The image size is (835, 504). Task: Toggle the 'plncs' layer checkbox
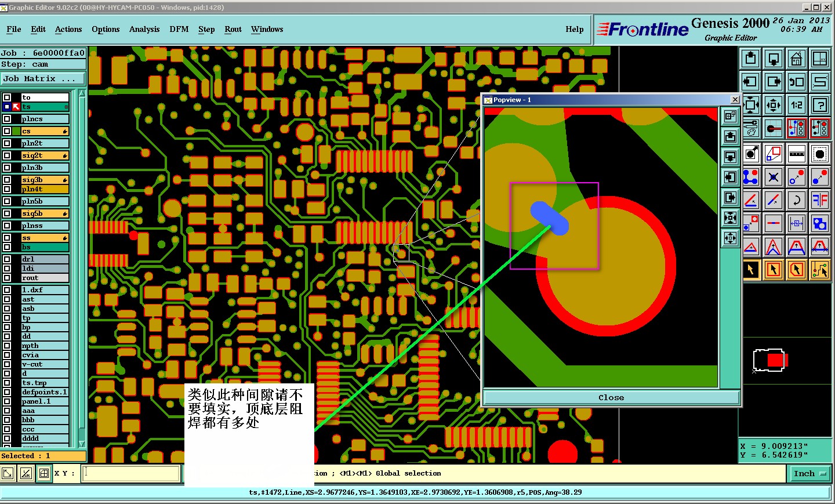click(7, 119)
